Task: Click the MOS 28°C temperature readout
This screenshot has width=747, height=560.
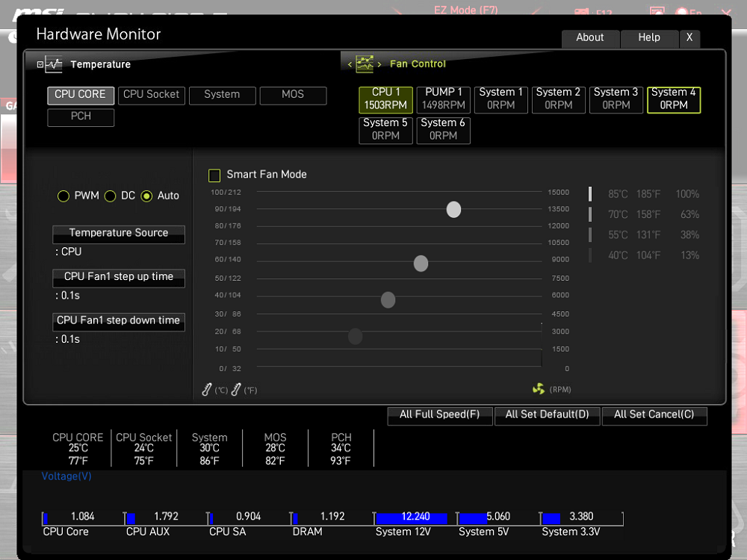Action: 276,449
